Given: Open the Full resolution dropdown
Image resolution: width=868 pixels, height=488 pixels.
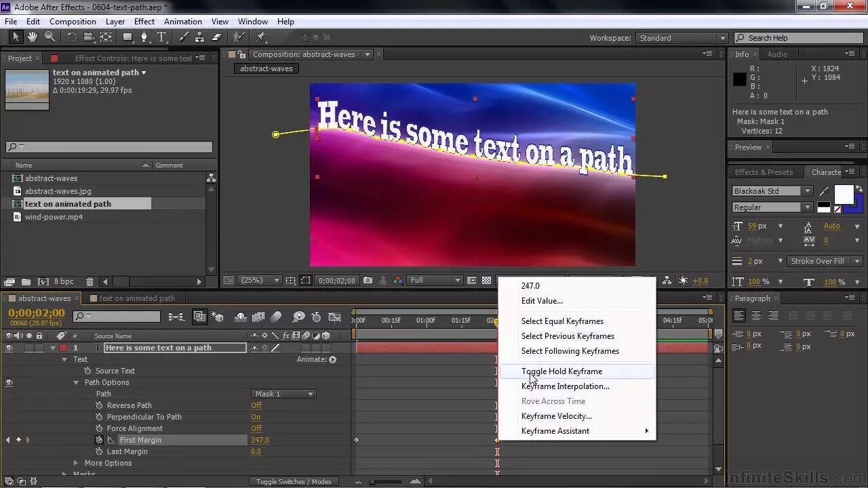Looking at the screenshot, I should point(435,280).
